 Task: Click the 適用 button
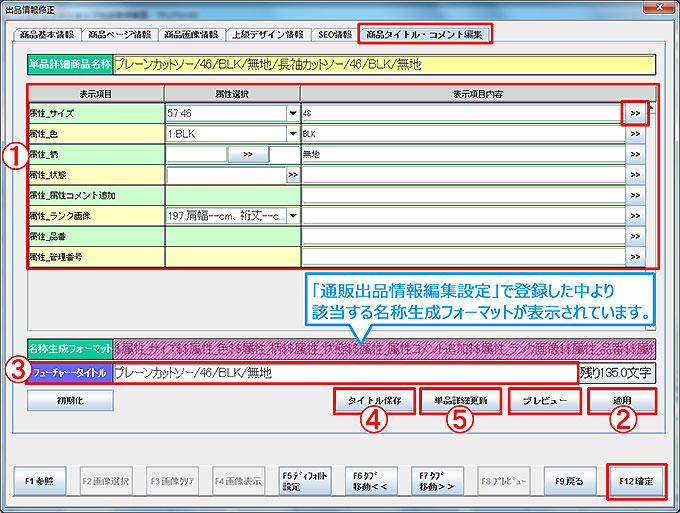(x=622, y=401)
